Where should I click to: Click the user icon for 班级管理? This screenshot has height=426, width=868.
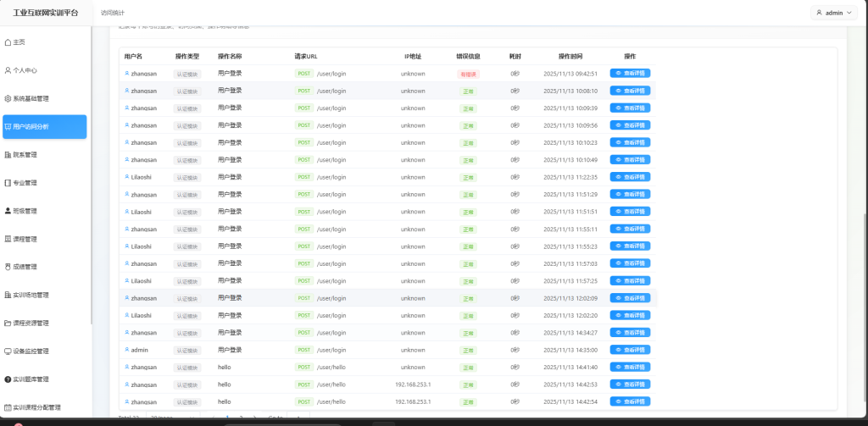8,211
